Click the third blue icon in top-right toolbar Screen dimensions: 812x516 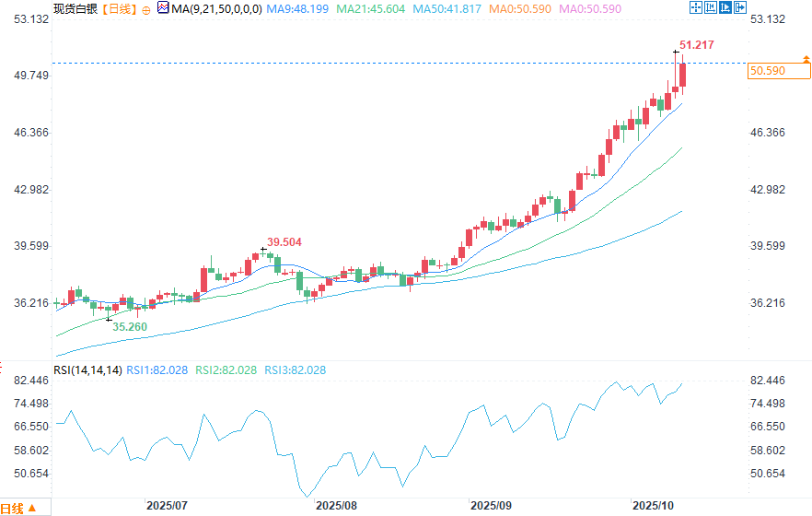[725, 8]
